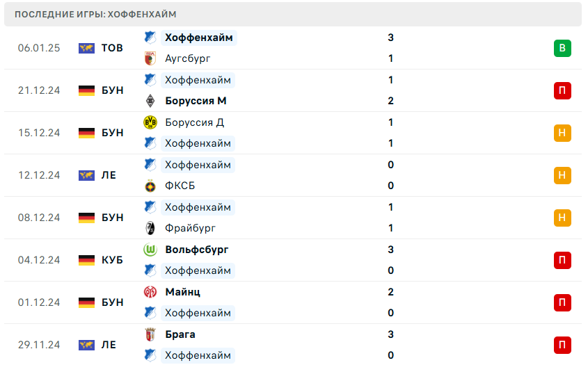The width and height of the screenshot is (588, 365).
Task: Click the 15.12.24 match date
Action: 39,133
